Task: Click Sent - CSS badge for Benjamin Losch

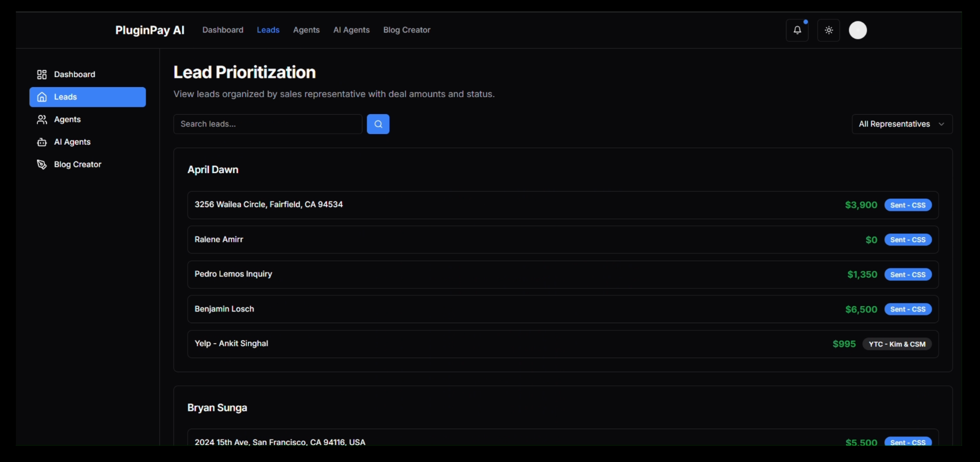Action: (x=908, y=309)
